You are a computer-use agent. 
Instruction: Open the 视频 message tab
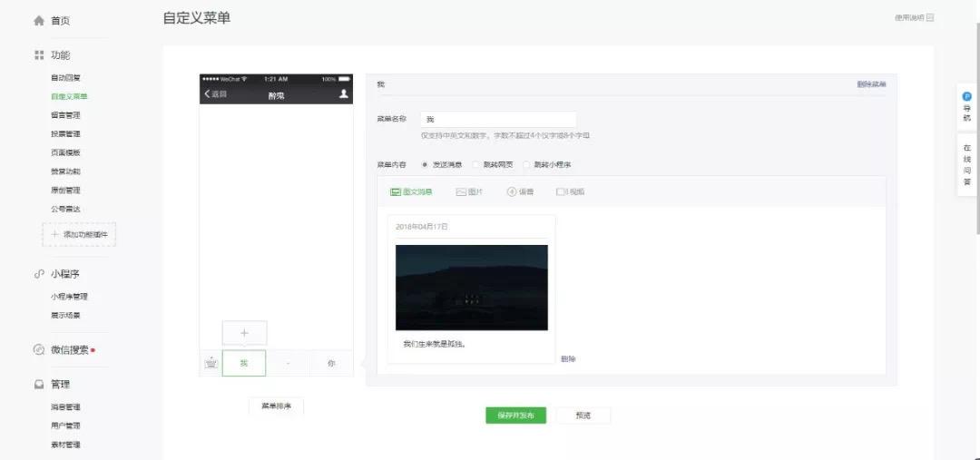[570, 191]
